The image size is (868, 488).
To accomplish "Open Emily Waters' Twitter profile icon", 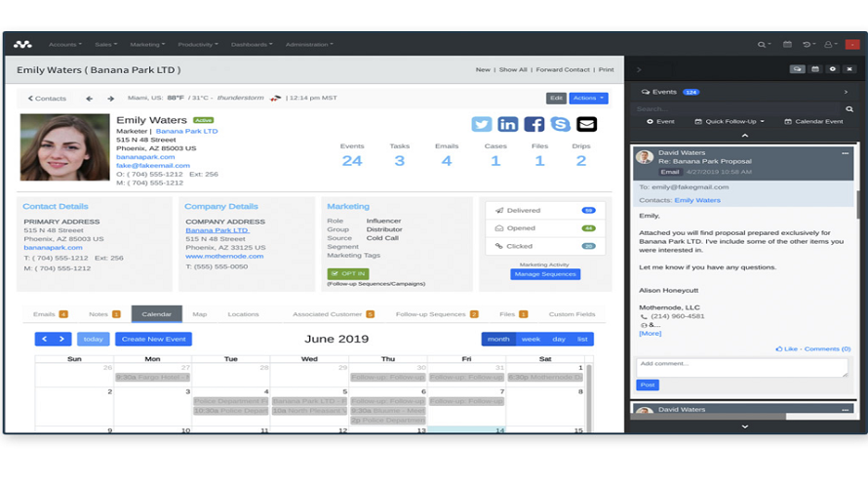I will [481, 124].
